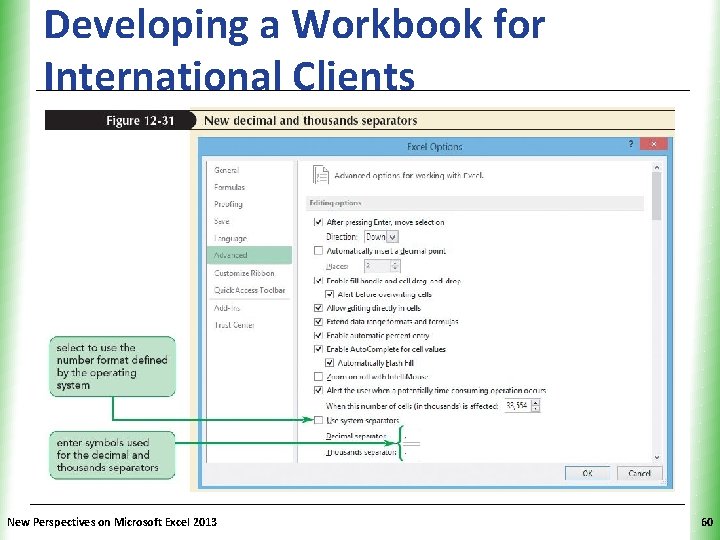Viewport: 720px width, 540px height.
Task: Click the Places spinner arrows
Action: [395, 266]
